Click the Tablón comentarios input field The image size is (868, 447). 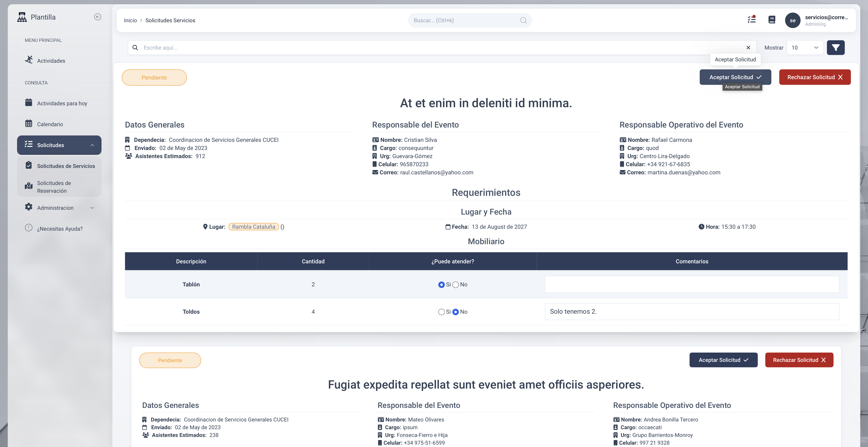pyautogui.click(x=692, y=284)
